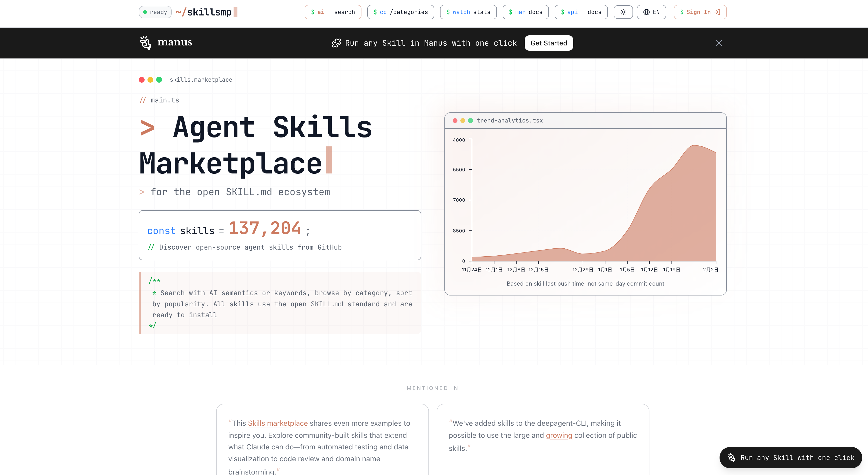Open man docs nav item
The image size is (868, 475).
point(525,12)
